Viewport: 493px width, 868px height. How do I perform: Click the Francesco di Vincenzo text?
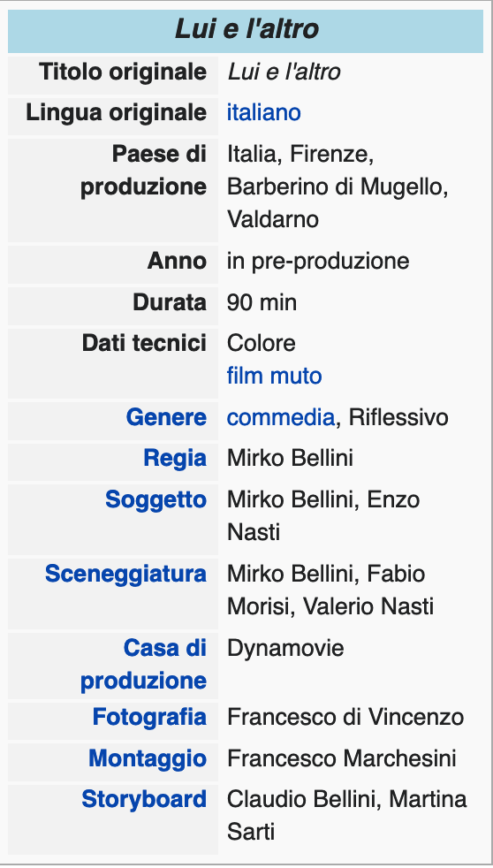click(x=345, y=717)
